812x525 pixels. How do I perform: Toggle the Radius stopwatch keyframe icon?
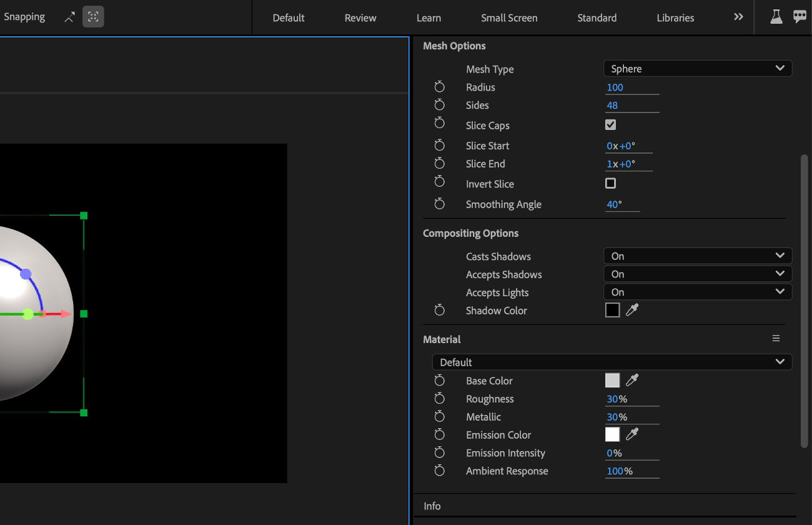[x=440, y=87]
